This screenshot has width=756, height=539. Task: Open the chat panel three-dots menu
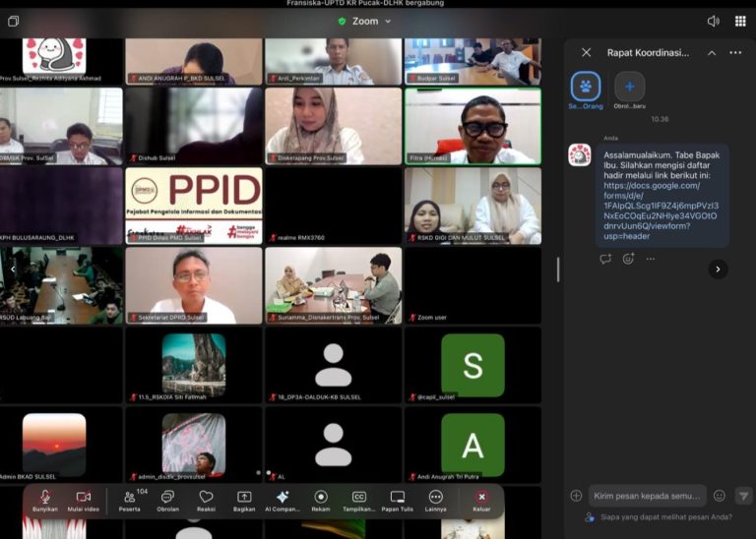735,53
